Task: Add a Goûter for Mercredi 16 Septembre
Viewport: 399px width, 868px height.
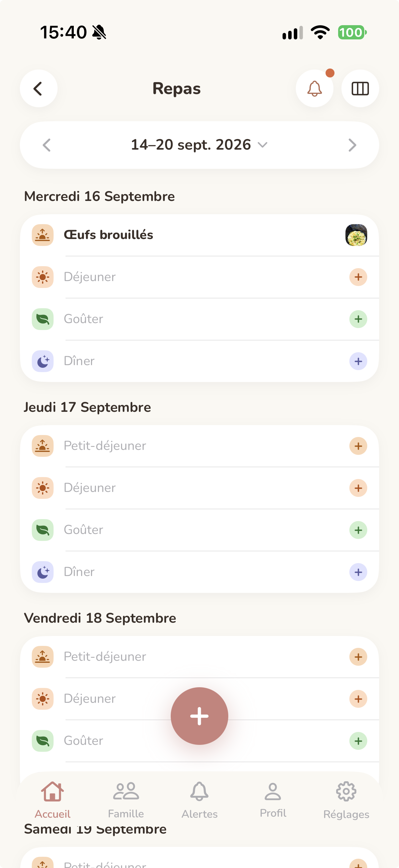Action: click(x=358, y=319)
